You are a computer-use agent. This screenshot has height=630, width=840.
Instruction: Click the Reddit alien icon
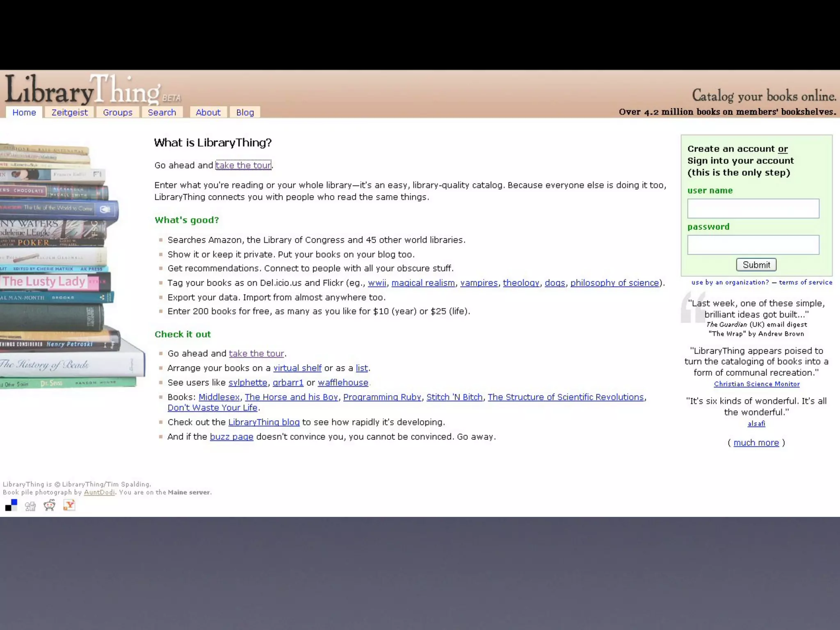(50, 505)
